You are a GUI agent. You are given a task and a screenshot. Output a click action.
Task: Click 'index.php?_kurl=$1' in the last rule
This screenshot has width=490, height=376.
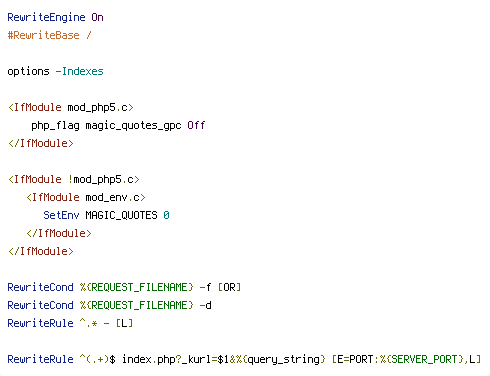coord(175,359)
